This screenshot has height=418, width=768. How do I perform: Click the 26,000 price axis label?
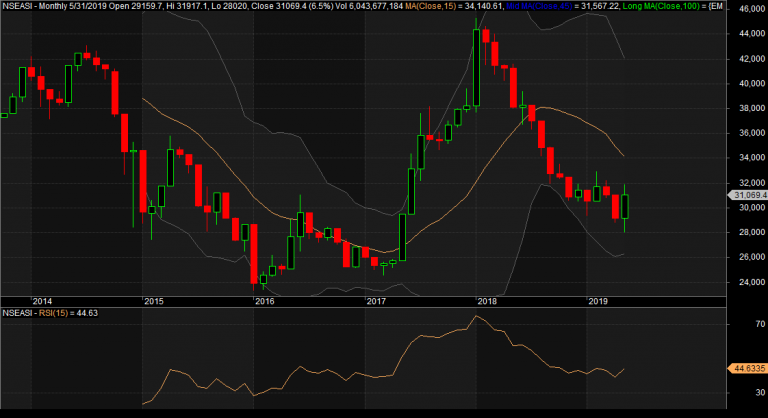tap(752, 257)
